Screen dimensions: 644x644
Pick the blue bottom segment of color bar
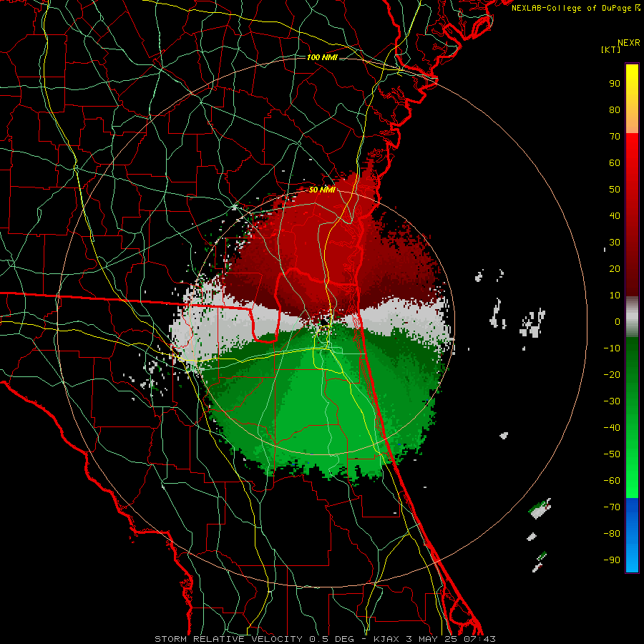[x=632, y=535]
